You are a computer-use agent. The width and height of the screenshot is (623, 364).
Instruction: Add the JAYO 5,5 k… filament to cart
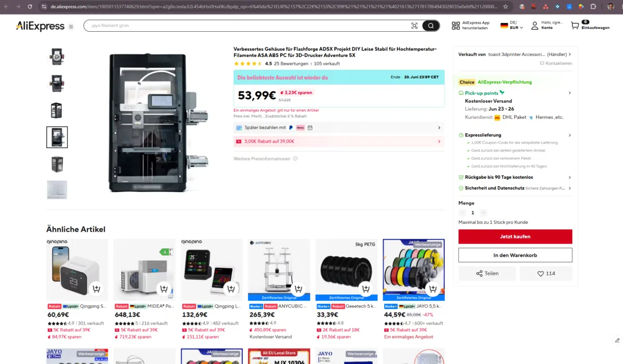coord(432,289)
